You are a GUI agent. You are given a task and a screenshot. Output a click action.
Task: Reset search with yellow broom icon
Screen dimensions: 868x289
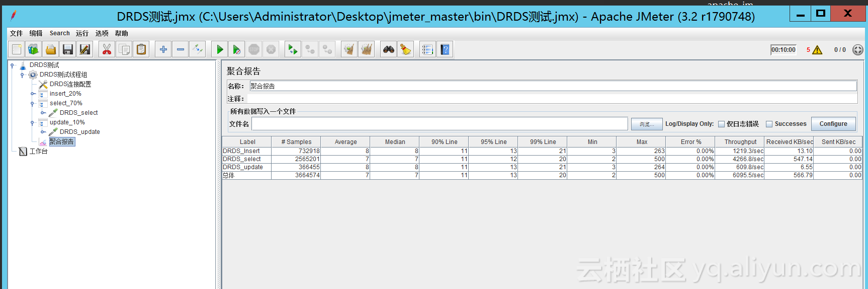pyautogui.click(x=406, y=49)
